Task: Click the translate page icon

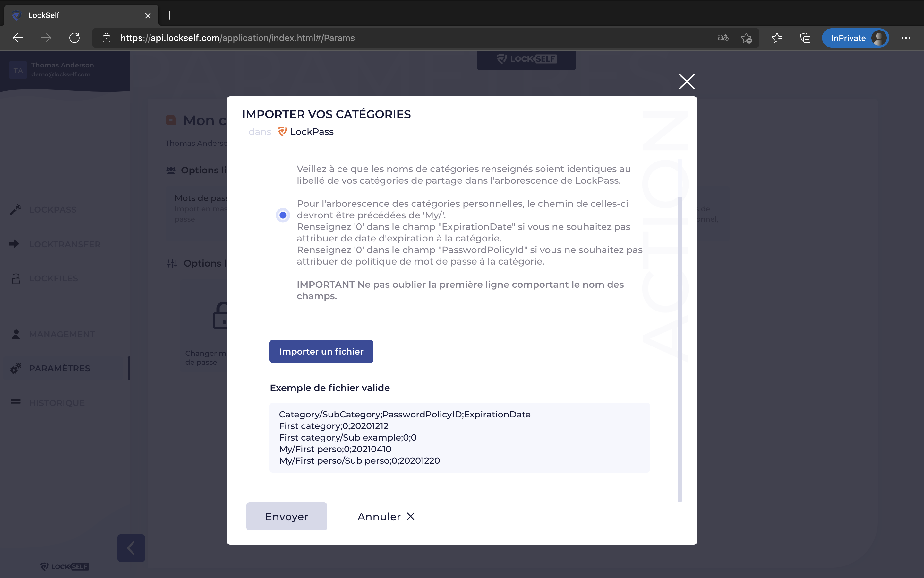Action: pyautogui.click(x=723, y=38)
